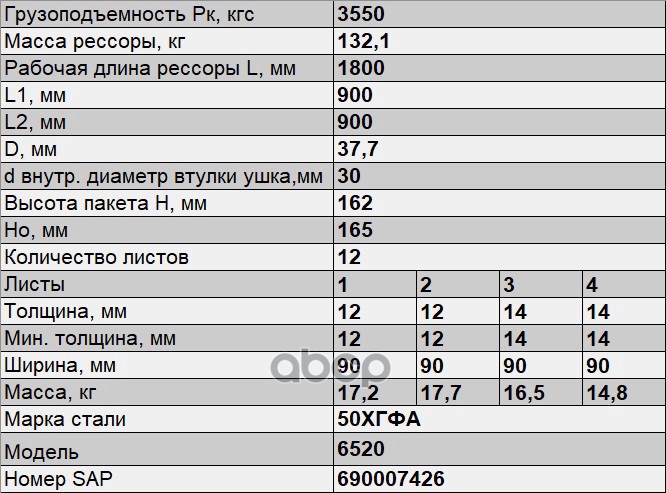
Task: Select the 'Масса, кг' label
Action: [50, 392]
